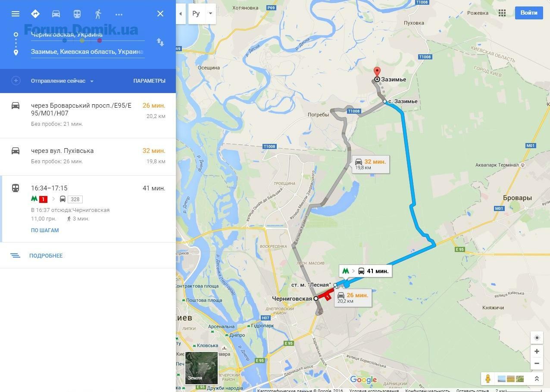Zoom in with the plus control
Viewport: 550px width, 392px height.
(537, 352)
